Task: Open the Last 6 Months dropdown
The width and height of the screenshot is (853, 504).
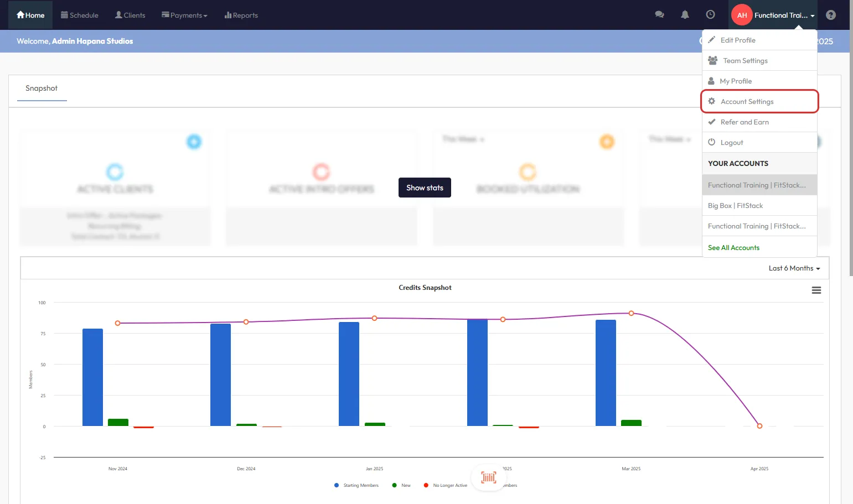Action: [x=794, y=268]
